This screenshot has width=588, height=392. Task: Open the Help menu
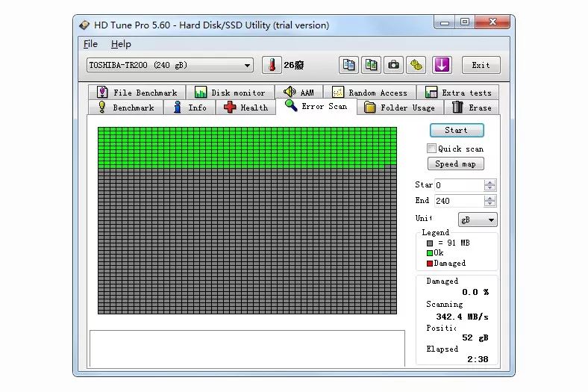tap(121, 44)
